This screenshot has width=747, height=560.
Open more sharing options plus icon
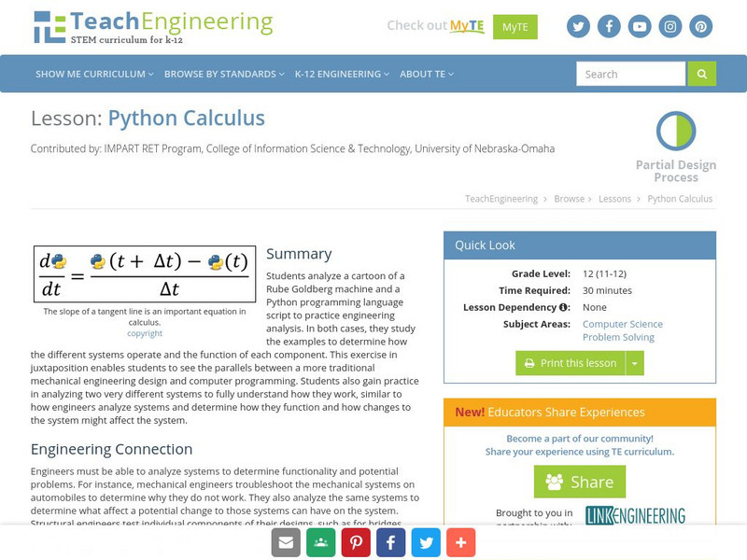460,542
